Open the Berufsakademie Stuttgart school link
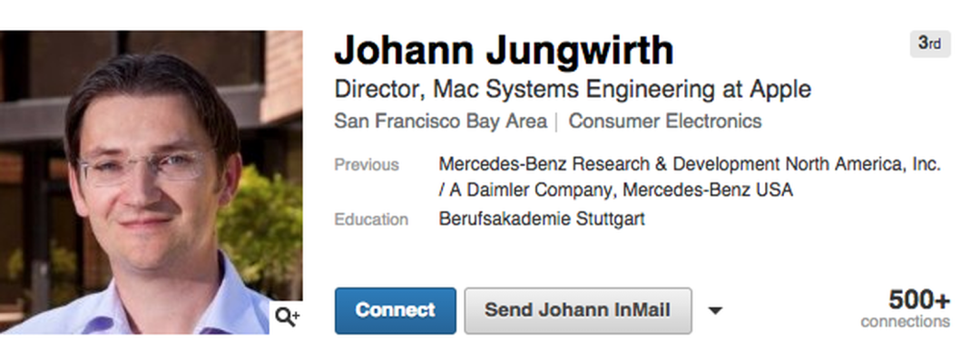The width and height of the screenshot is (980, 360). pyautogui.click(x=542, y=219)
